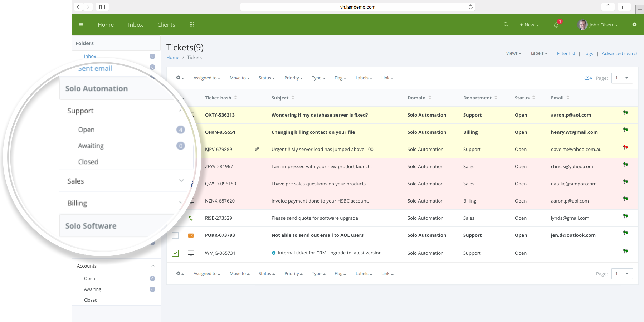Collapse the Accounts section in sidebar
The image size is (644, 322).
[x=153, y=266]
